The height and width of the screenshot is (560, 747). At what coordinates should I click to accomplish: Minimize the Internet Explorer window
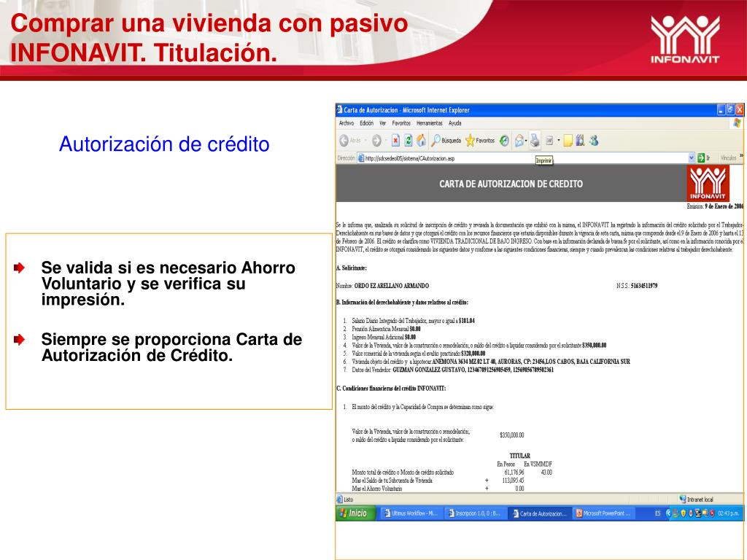(721, 110)
